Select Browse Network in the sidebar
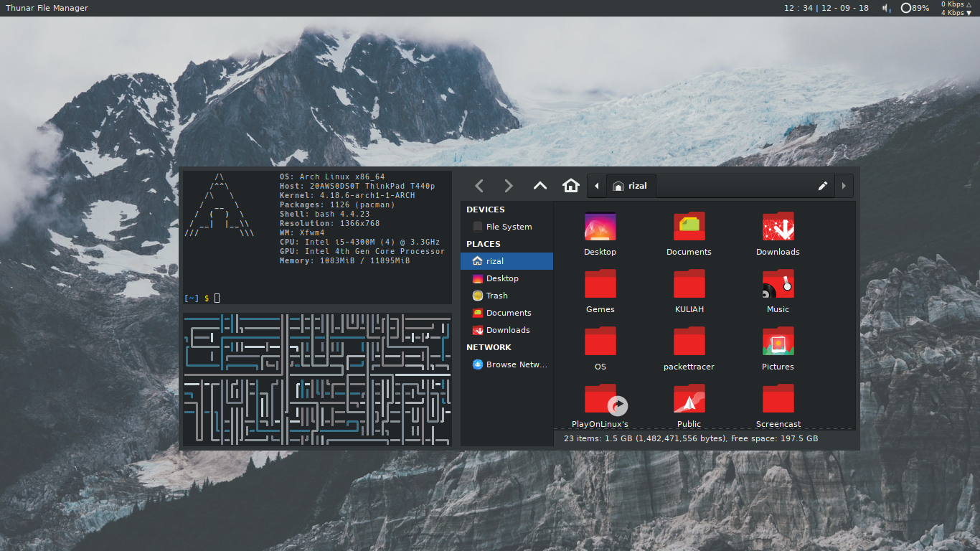 pyautogui.click(x=507, y=364)
